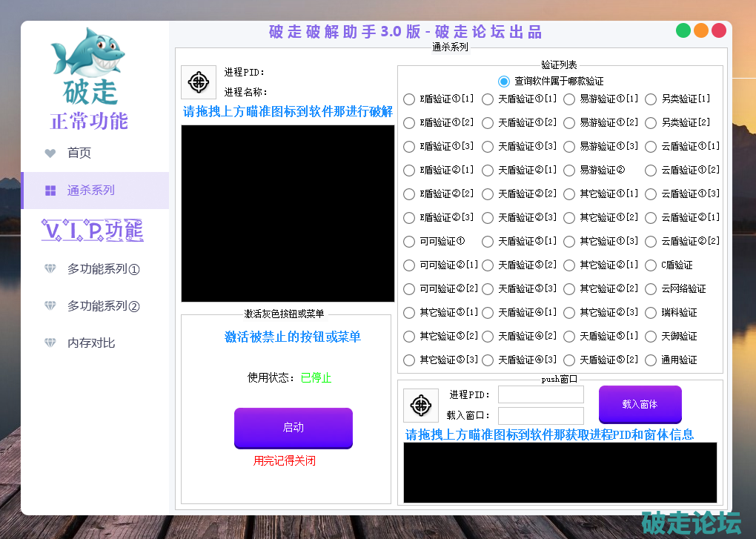Select the 云盾验证①[1] radio button
This screenshot has height=539, width=756.
(x=650, y=146)
